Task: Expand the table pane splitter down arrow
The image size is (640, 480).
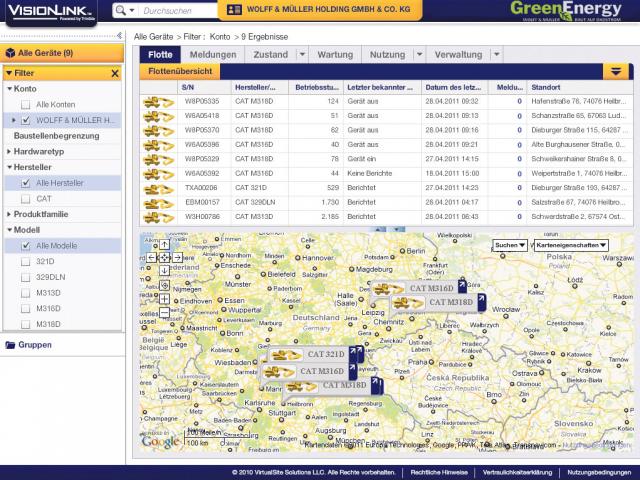Action: point(397,229)
